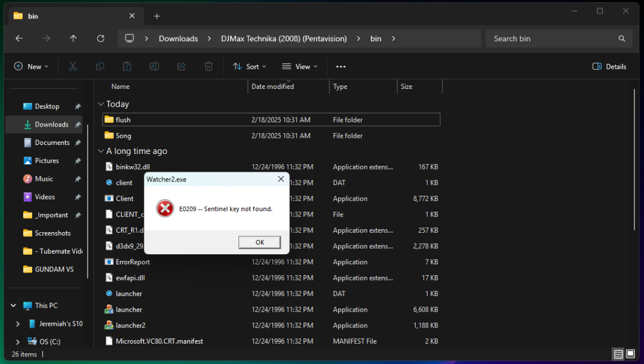Open the New item dropdown
This screenshot has width=644, height=364.
(31, 67)
